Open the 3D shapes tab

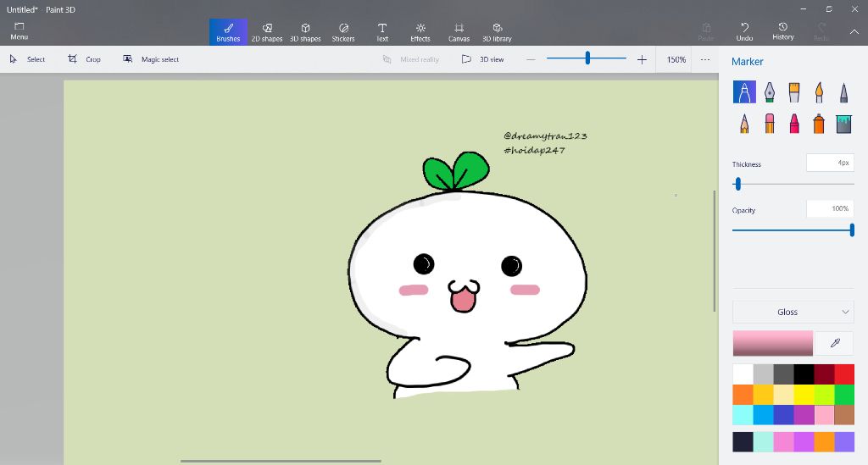[x=305, y=32]
